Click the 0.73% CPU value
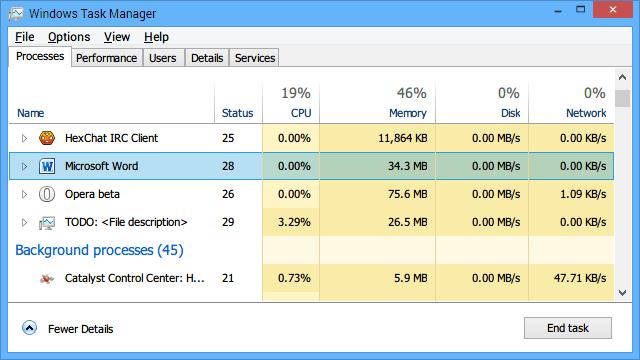 pyautogui.click(x=294, y=278)
